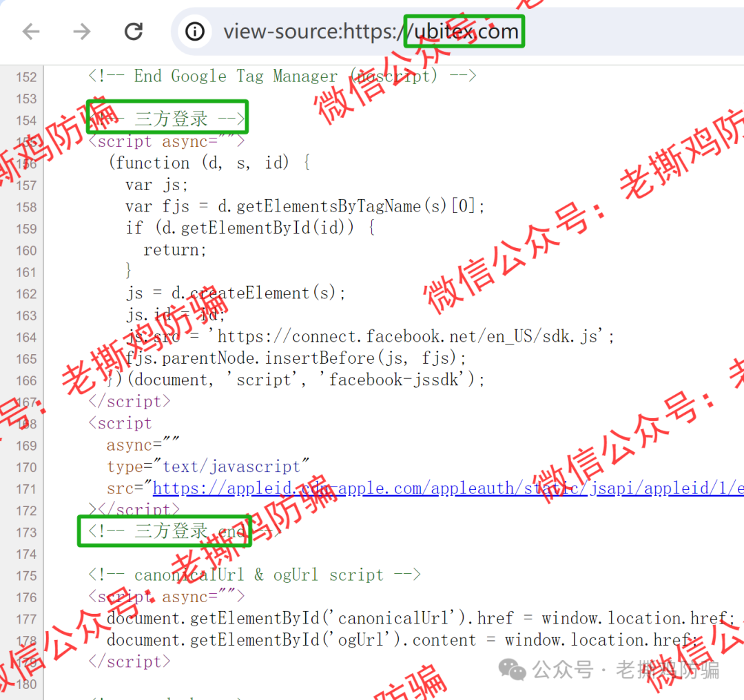The width and height of the screenshot is (744, 700).
Task: Click the 'return;' statement
Action: (175, 250)
